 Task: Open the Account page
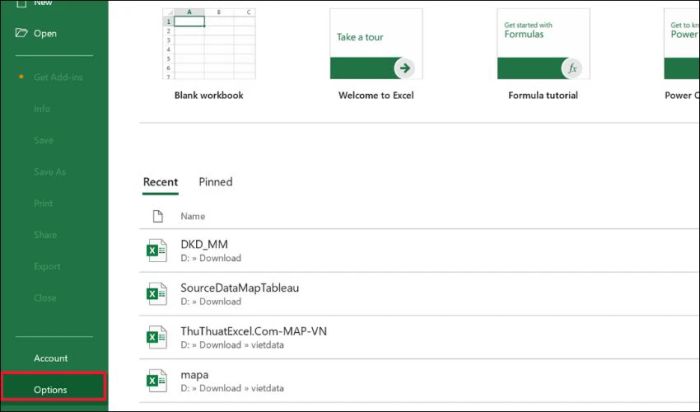pyautogui.click(x=50, y=358)
